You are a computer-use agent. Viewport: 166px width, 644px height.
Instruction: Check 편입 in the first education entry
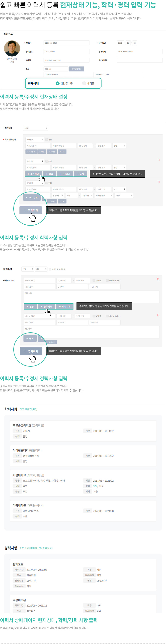tap(47, 140)
